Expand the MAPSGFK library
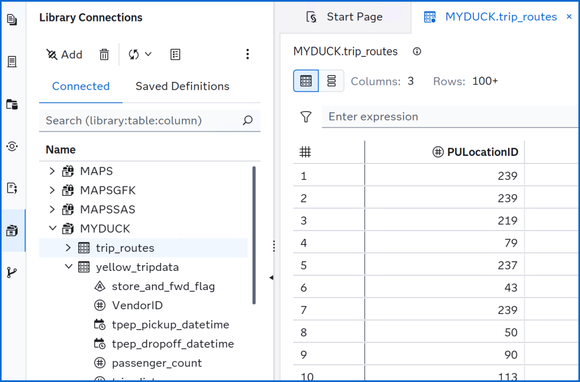 [x=52, y=190]
